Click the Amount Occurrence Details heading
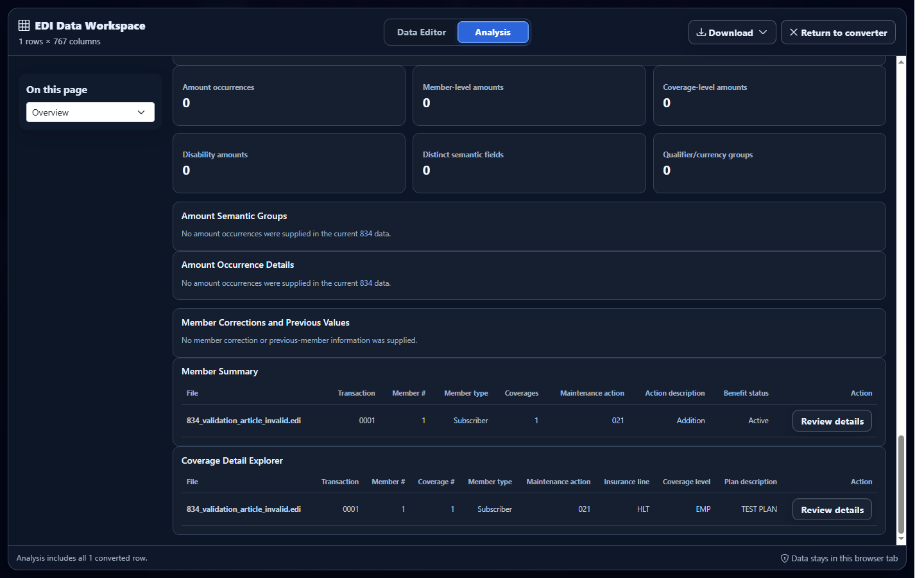This screenshot has width=924, height=578. tap(237, 265)
